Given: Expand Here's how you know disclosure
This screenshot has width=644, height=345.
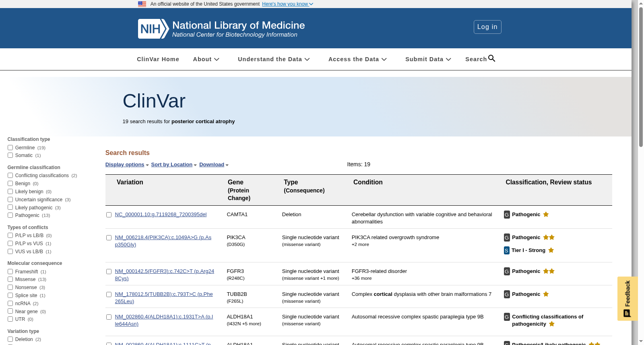Looking at the screenshot, I should pos(287,4).
